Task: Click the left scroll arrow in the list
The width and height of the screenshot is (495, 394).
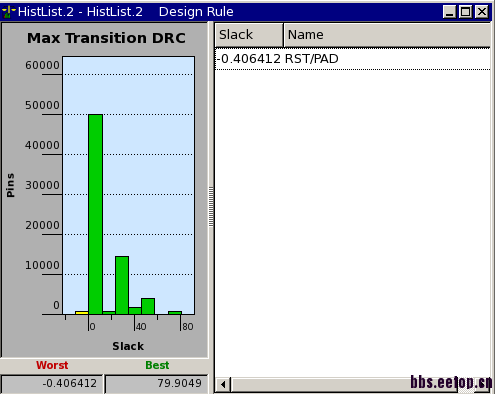Action: (x=223, y=384)
